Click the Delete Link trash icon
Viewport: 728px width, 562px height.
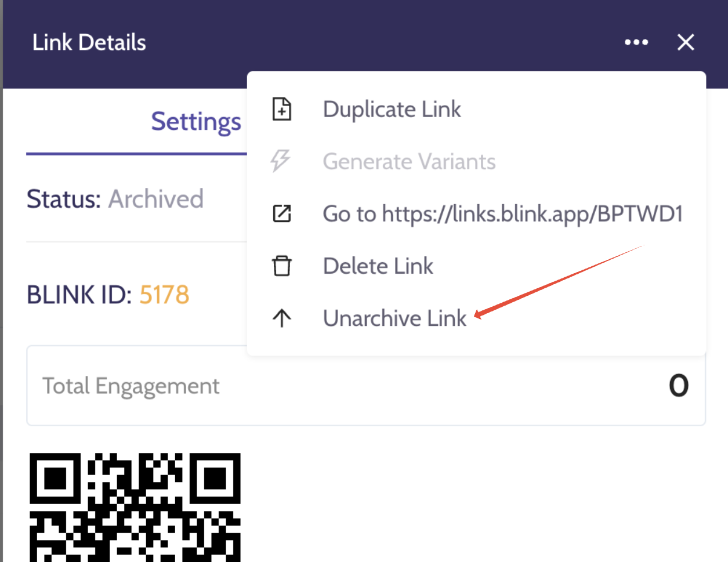point(282,266)
